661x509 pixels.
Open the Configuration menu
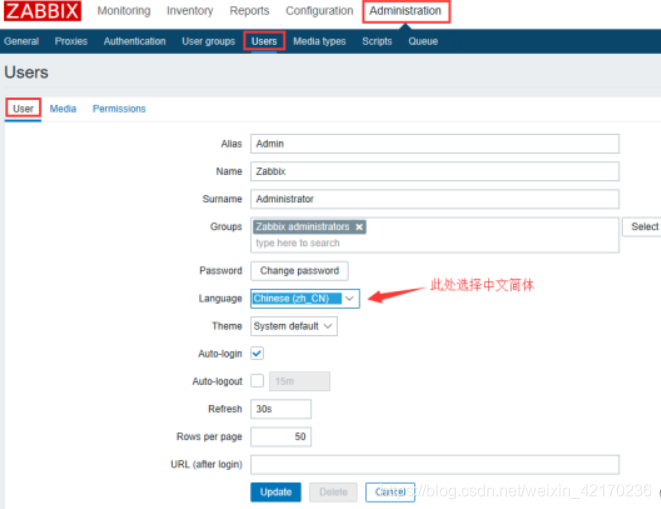(319, 11)
